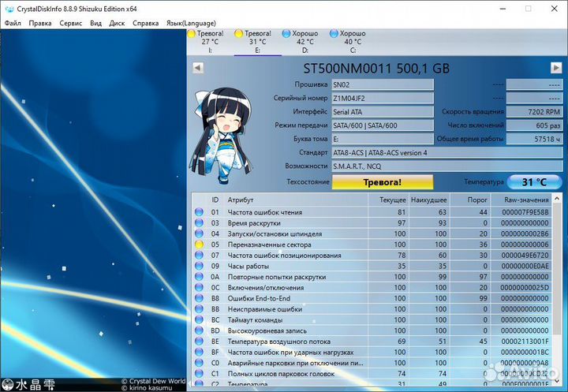Viewport: 568px width, 392px height.
Task: Open the Файл menu
Action: pyautogui.click(x=13, y=24)
